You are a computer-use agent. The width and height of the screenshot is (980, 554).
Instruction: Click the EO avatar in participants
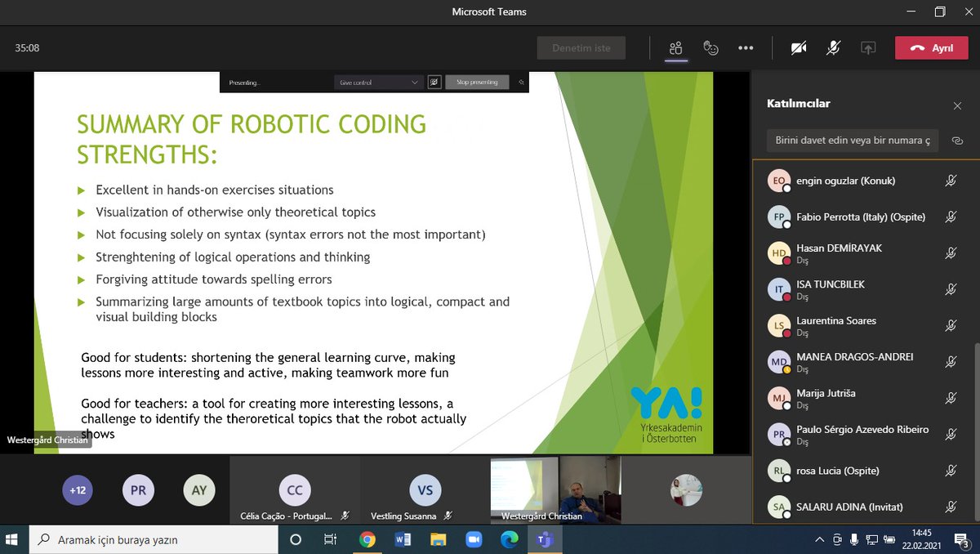pyautogui.click(x=779, y=181)
